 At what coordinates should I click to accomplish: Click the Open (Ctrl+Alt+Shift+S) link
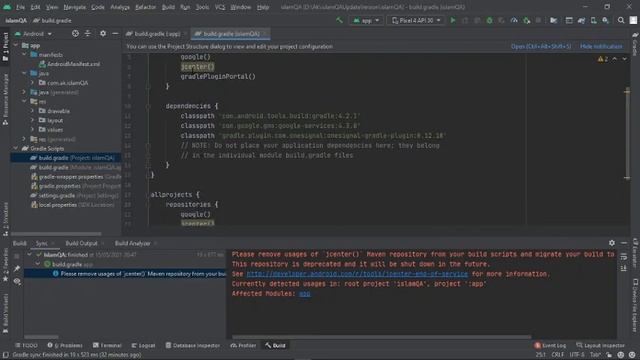click(541, 47)
